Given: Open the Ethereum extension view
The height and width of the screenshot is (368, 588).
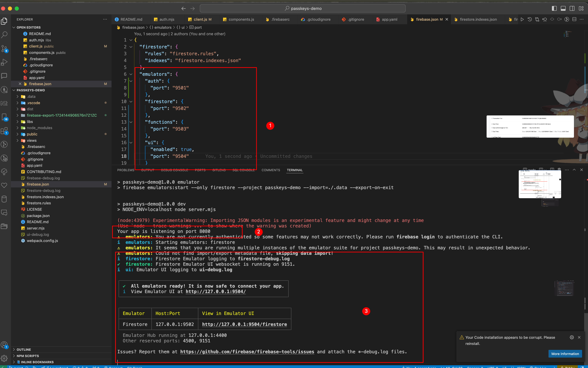Looking at the screenshot, I should click(x=4, y=90).
